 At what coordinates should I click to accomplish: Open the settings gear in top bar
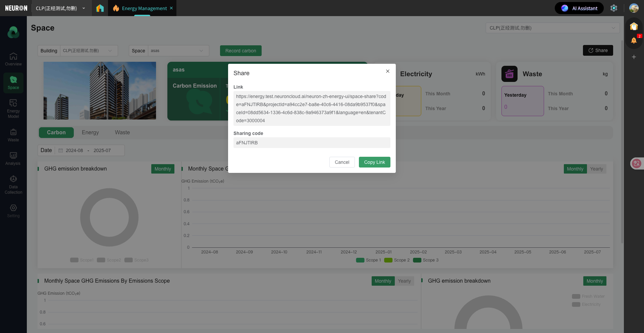tap(613, 8)
